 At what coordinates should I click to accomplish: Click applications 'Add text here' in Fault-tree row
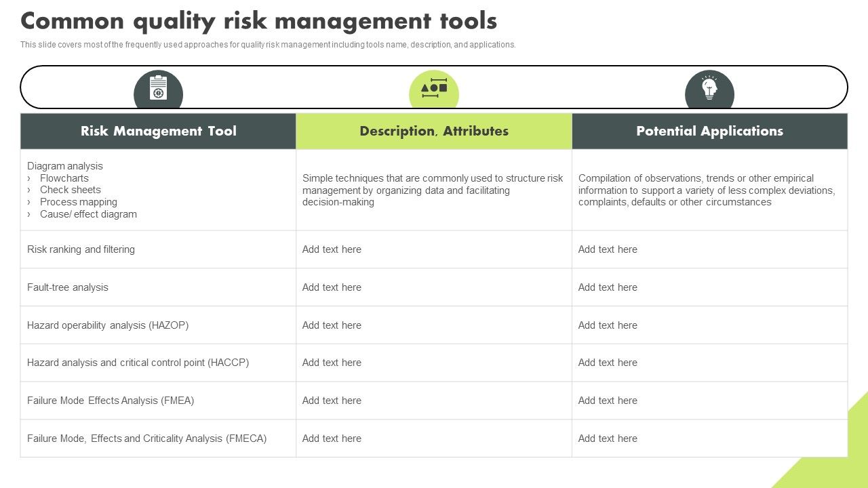pyautogui.click(x=608, y=287)
